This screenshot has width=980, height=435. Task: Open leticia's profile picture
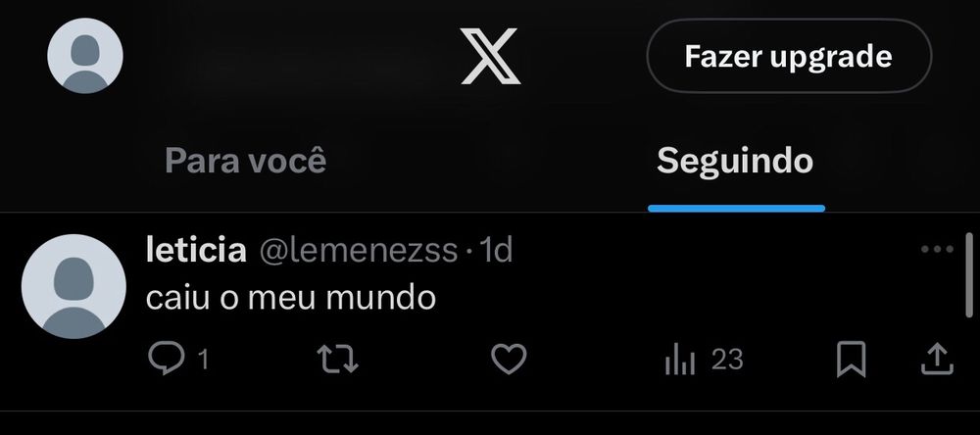point(73,286)
